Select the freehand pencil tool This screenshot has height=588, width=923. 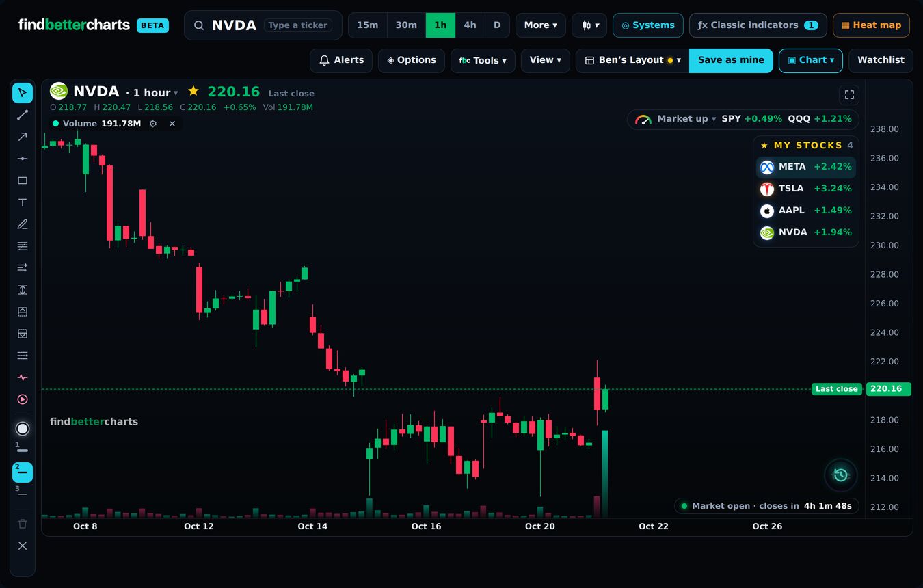(23, 224)
